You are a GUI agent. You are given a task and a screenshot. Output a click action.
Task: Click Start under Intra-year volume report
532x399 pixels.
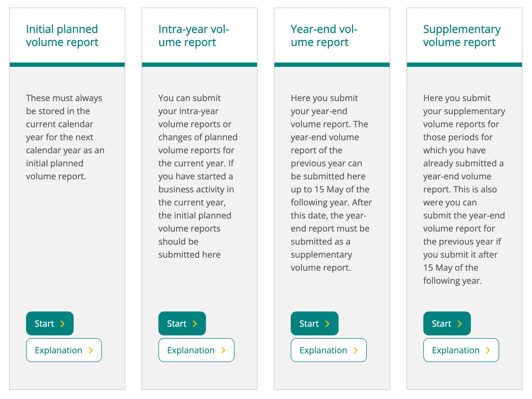(182, 323)
